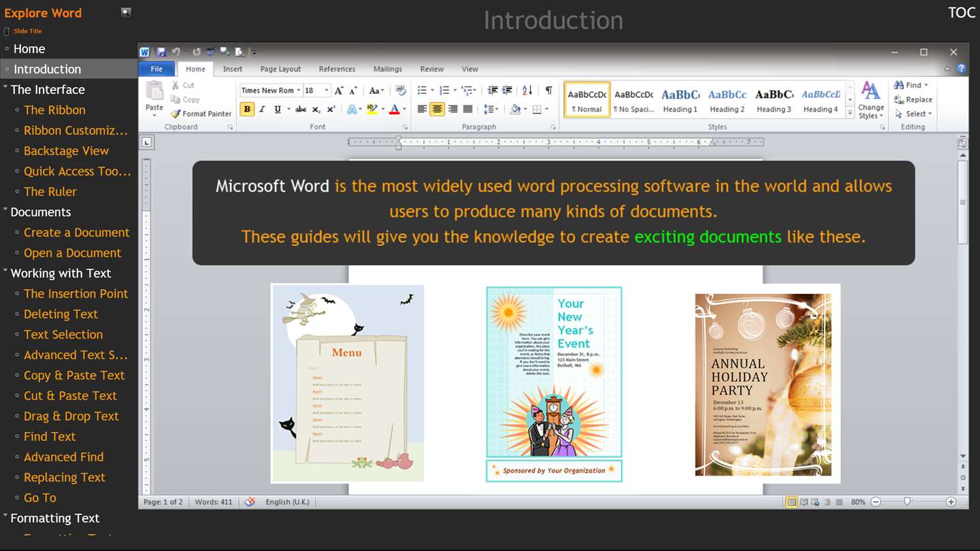Click the Paste icon in Clipboard

point(154,91)
